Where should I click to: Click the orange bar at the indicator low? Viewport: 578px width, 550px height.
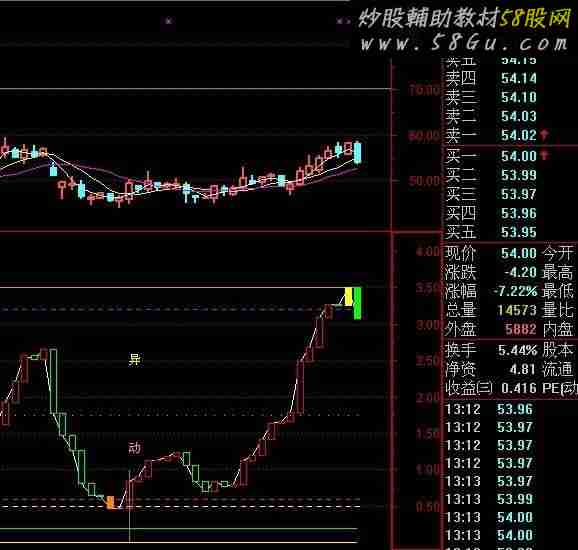coord(110,502)
